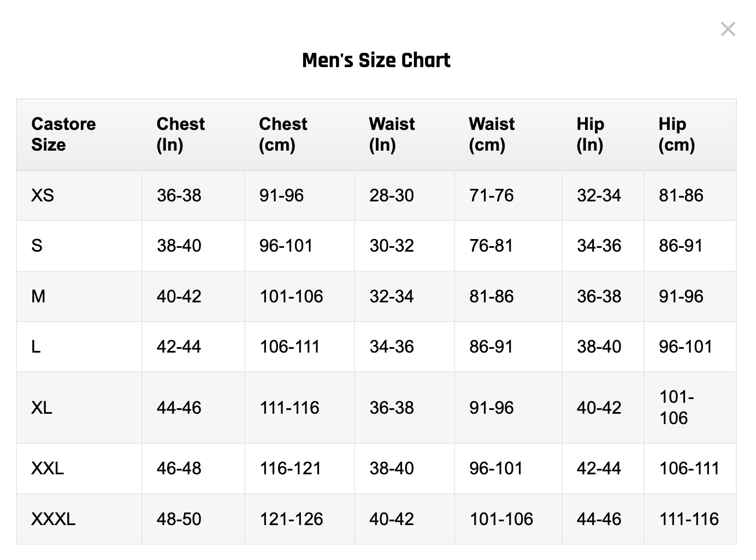Select the M size row label
This screenshot has width=756, height=560.
(38, 296)
